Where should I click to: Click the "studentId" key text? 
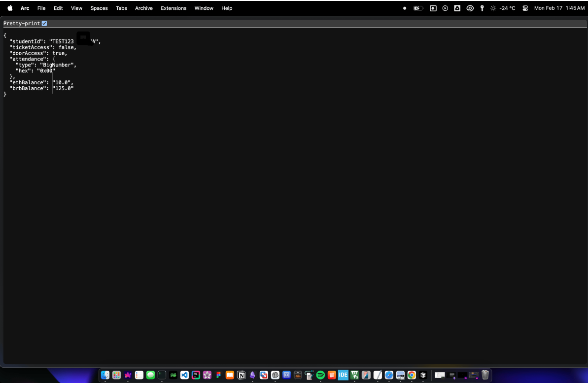tap(26, 41)
